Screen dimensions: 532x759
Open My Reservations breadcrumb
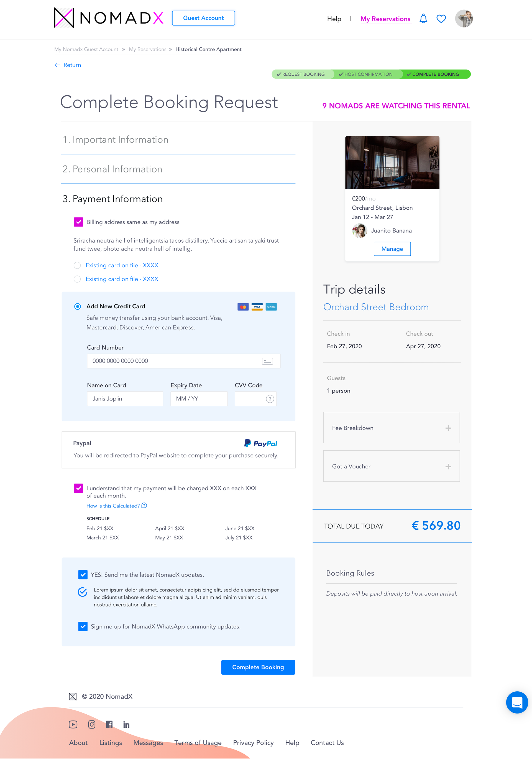click(x=148, y=49)
